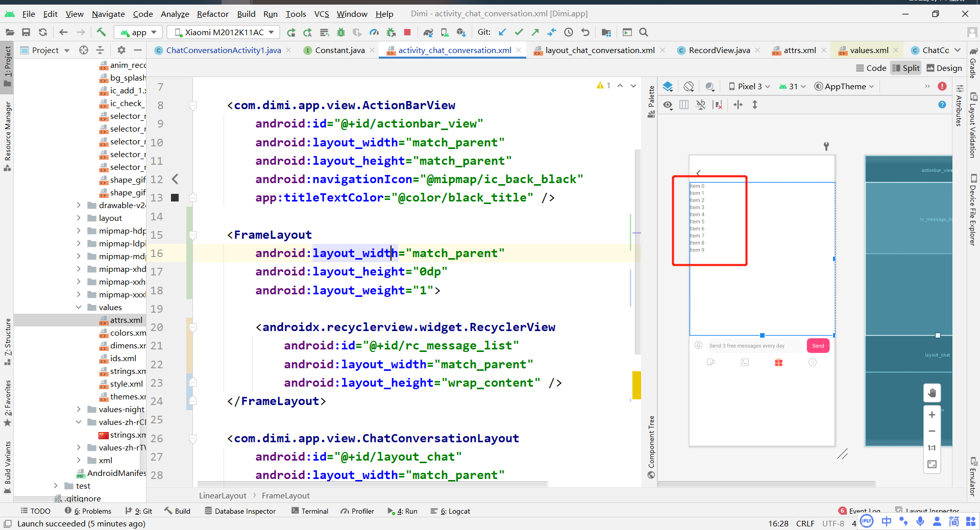Screen dimensions: 980x530
Task: Click the Make Project hammer icon
Action: tap(101, 32)
